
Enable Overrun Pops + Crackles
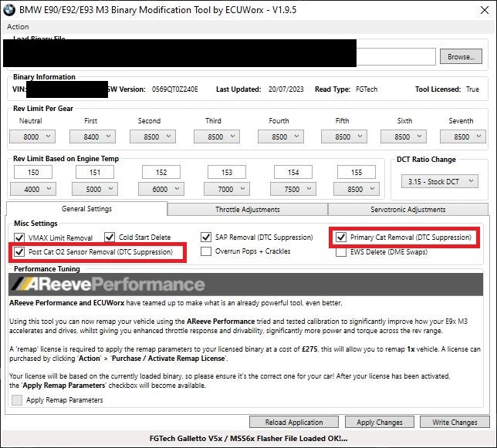pos(206,251)
